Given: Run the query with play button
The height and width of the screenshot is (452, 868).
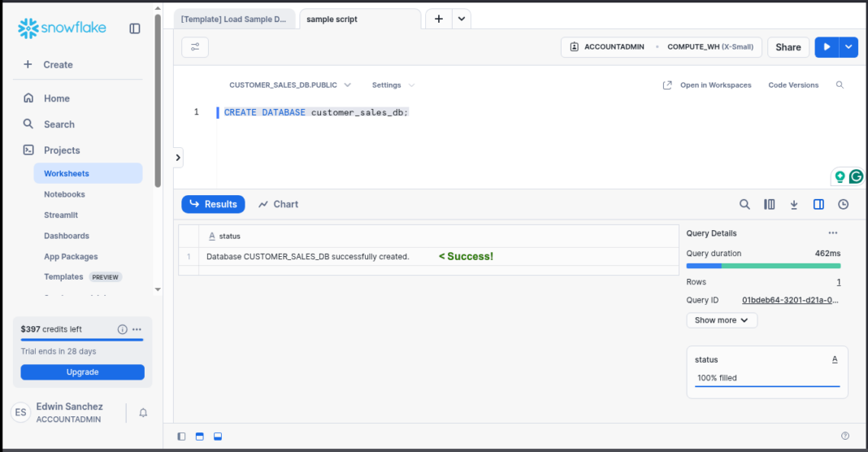Looking at the screenshot, I should pos(827,47).
